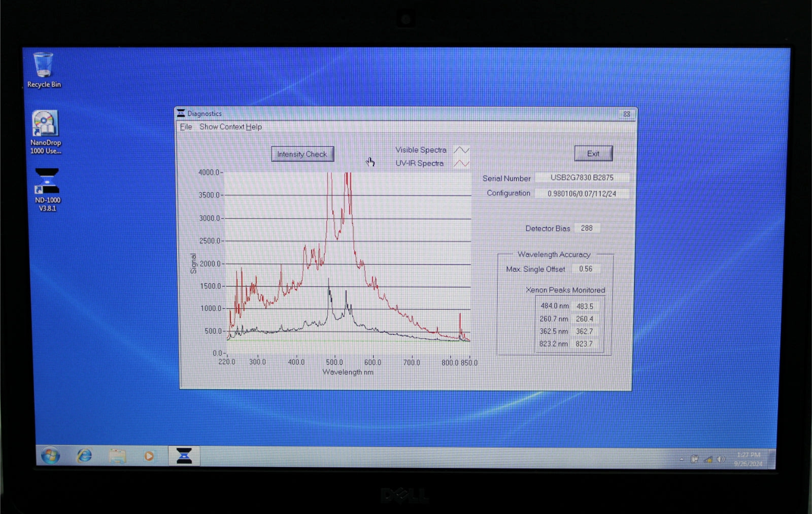Click the measured peak value 483.5
This screenshot has height=514, width=812.
[585, 306]
